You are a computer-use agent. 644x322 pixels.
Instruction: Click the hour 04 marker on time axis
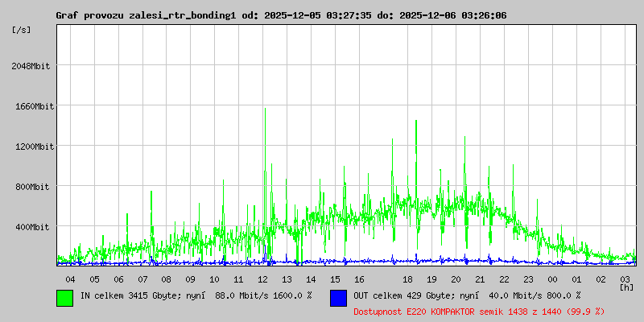(71, 279)
